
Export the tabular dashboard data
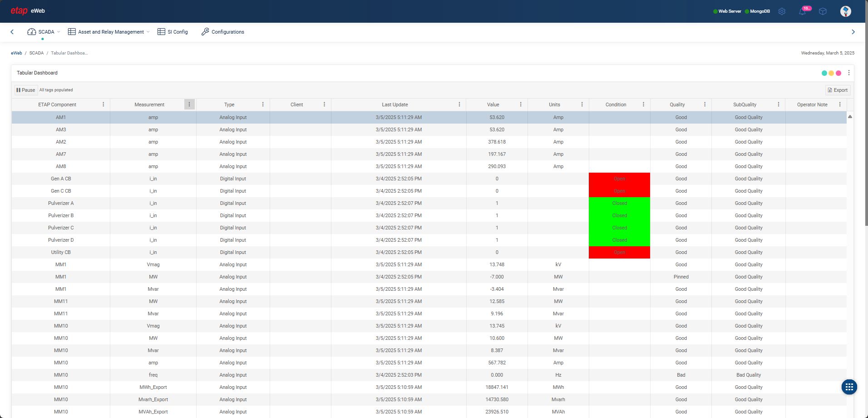pyautogui.click(x=838, y=90)
